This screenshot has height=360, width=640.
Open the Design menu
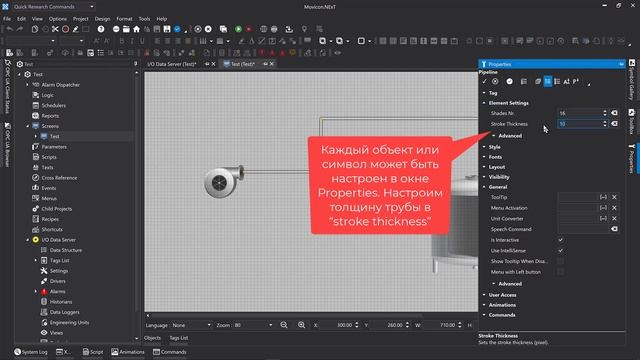102,19
